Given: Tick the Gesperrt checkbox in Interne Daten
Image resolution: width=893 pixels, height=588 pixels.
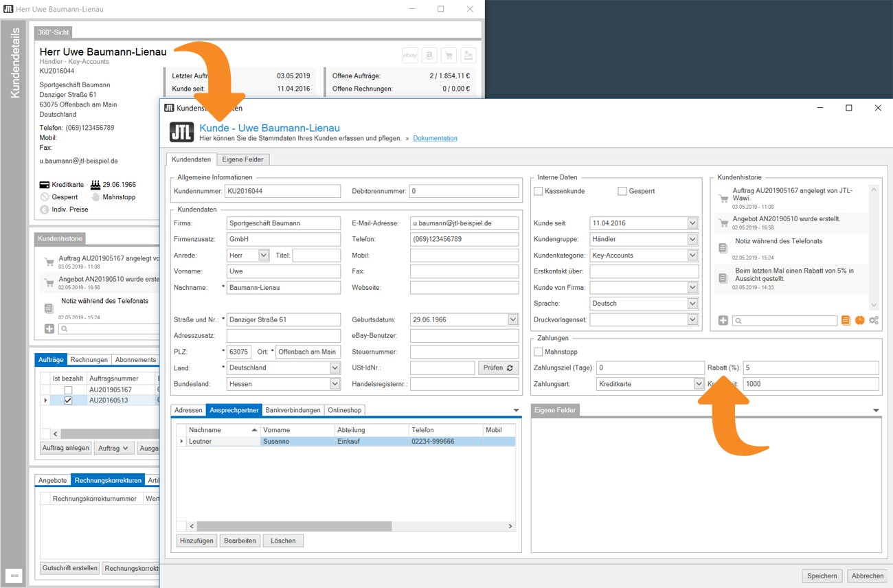Looking at the screenshot, I should pos(622,191).
